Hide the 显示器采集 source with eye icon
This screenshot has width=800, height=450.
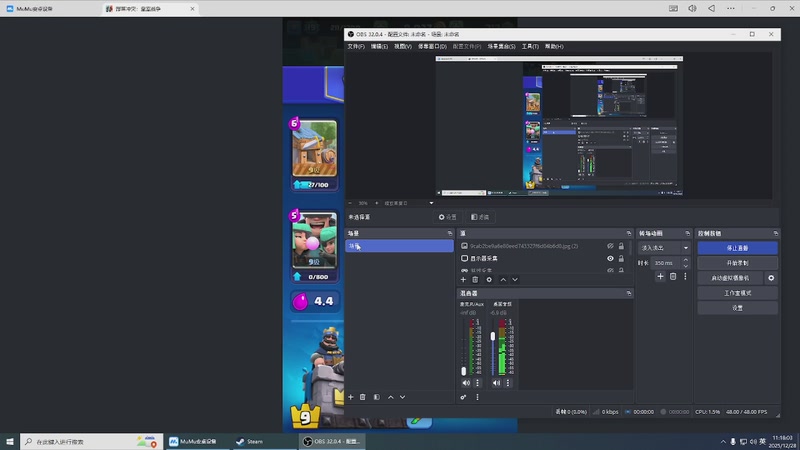click(x=610, y=259)
